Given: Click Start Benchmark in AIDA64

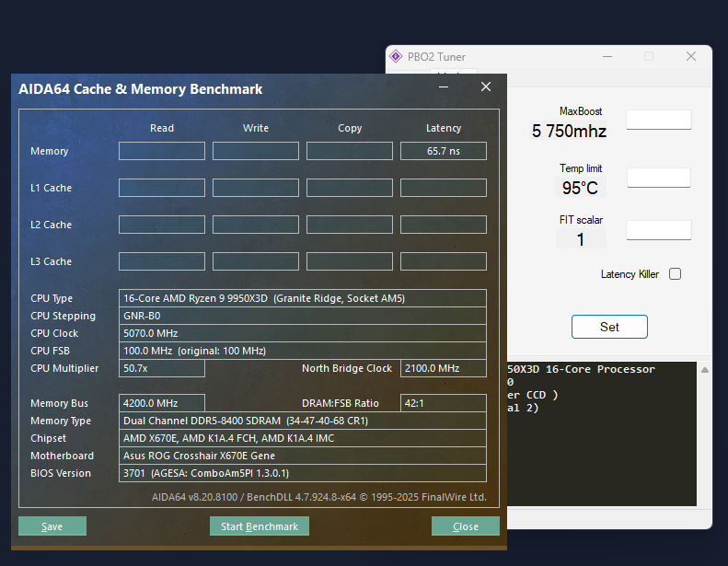Looking at the screenshot, I should [x=259, y=526].
